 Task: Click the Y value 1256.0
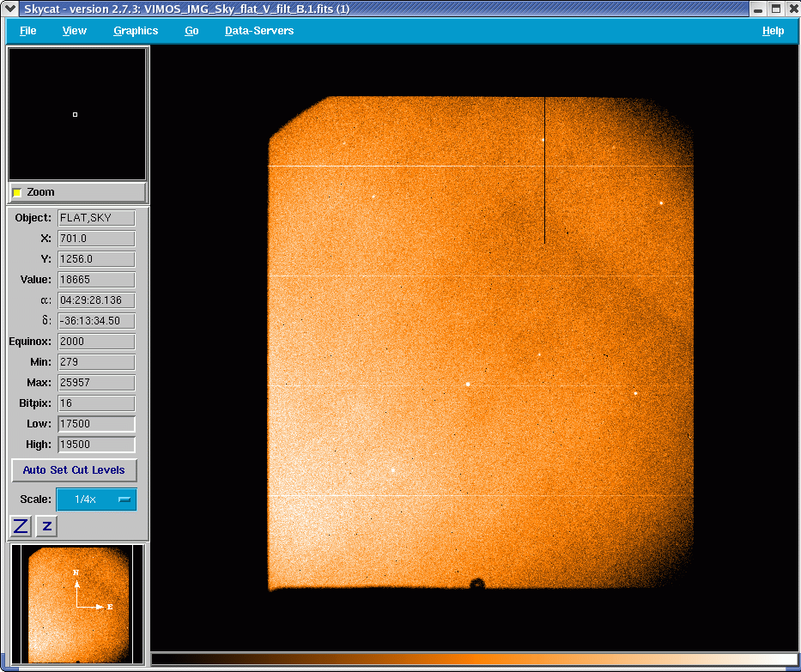point(96,259)
